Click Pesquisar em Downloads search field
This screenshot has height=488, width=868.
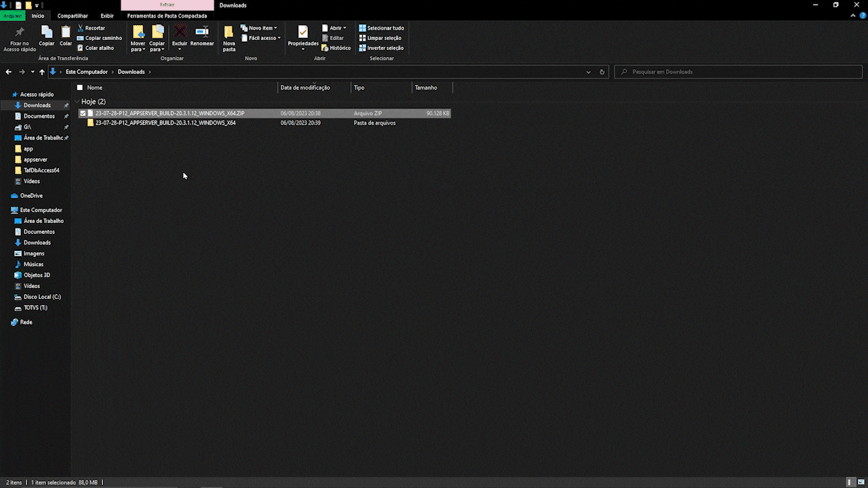click(738, 72)
